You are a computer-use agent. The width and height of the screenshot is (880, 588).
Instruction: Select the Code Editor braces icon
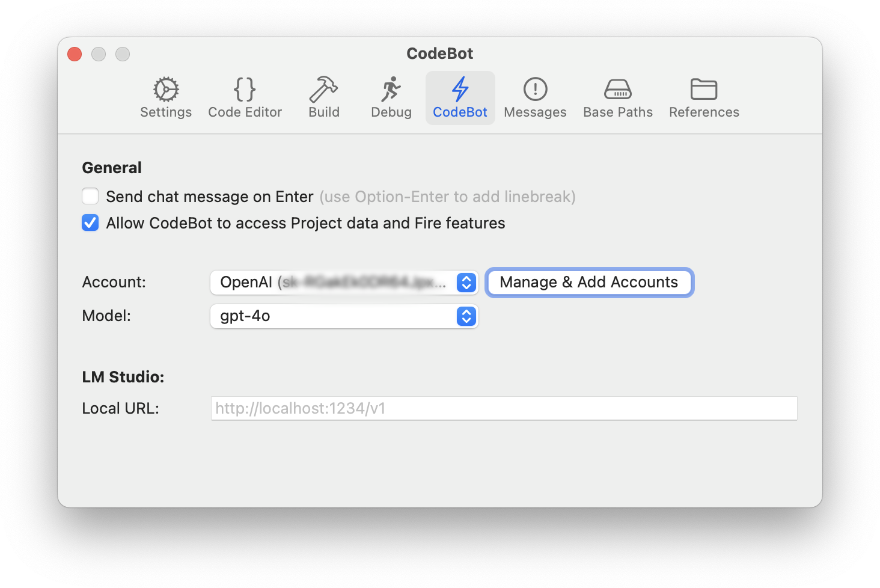click(245, 90)
